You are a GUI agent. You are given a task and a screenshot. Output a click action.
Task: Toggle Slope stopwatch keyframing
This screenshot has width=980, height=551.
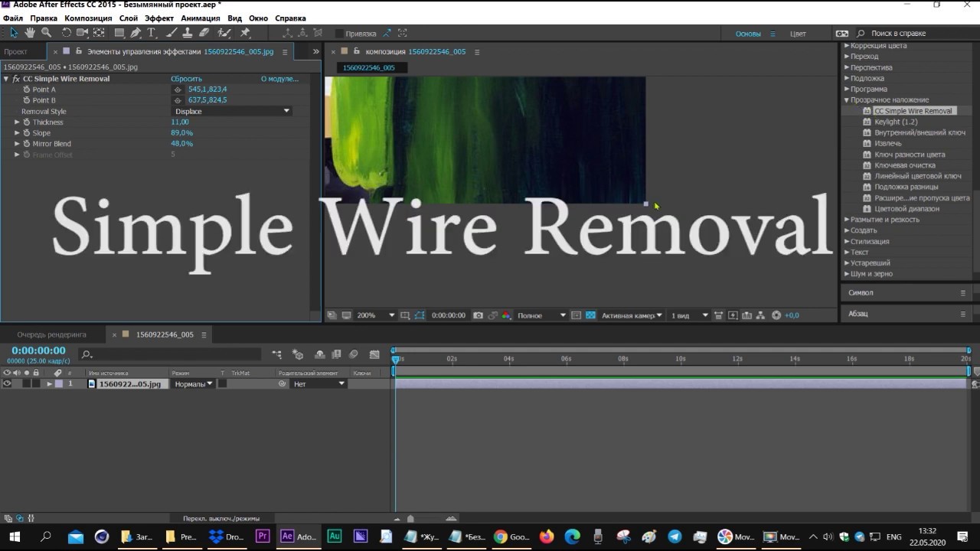26,133
